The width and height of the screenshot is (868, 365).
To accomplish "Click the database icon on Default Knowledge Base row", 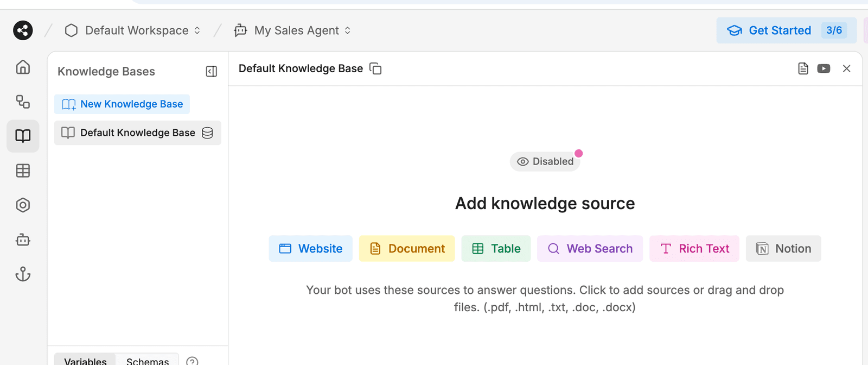I will click(207, 133).
